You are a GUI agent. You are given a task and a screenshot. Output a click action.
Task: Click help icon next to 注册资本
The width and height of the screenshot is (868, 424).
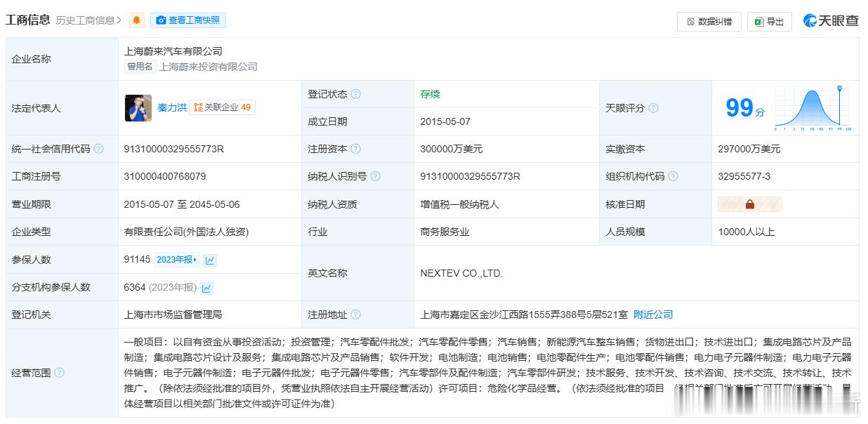click(x=355, y=149)
